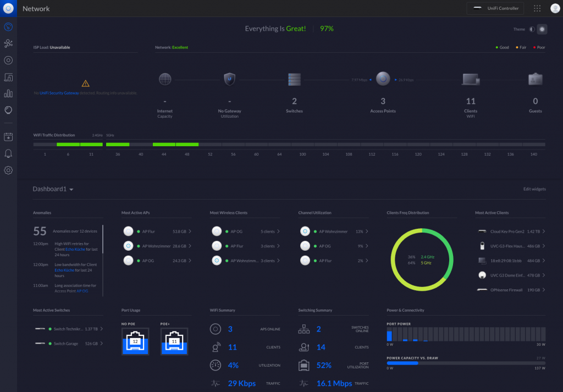Open the Events calendar icon in the sidebar

(8, 137)
